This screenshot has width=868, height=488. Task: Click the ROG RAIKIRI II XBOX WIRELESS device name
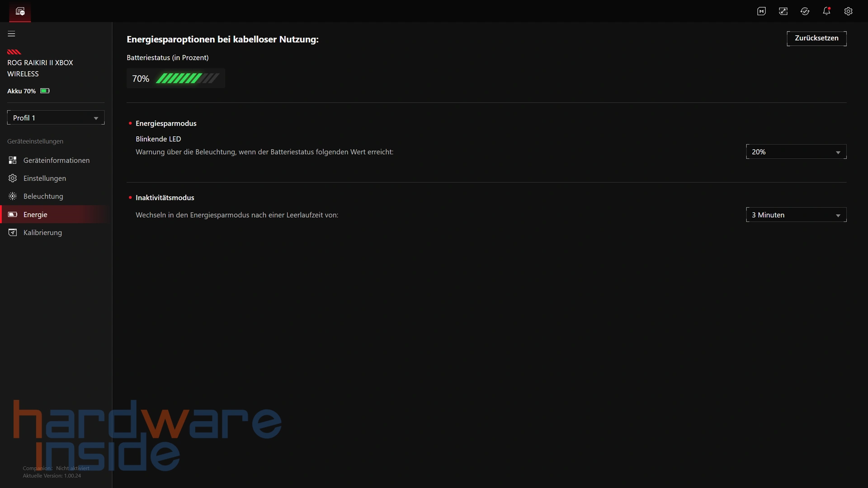[40, 68]
